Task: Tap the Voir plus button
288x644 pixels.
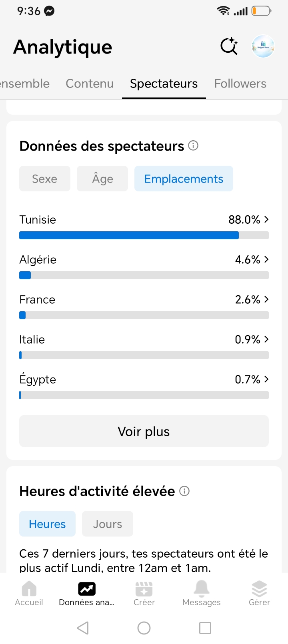Action: 144,431
